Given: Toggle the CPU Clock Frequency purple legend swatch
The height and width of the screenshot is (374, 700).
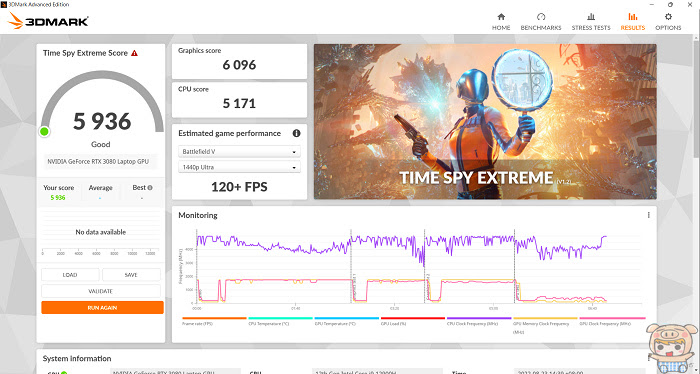Looking at the screenshot, I should [x=479, y=318].
